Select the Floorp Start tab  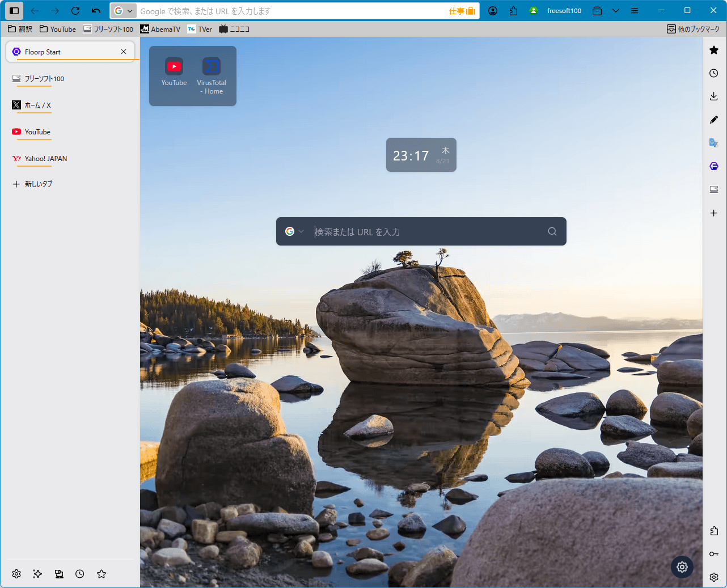(x=70, y=52)
